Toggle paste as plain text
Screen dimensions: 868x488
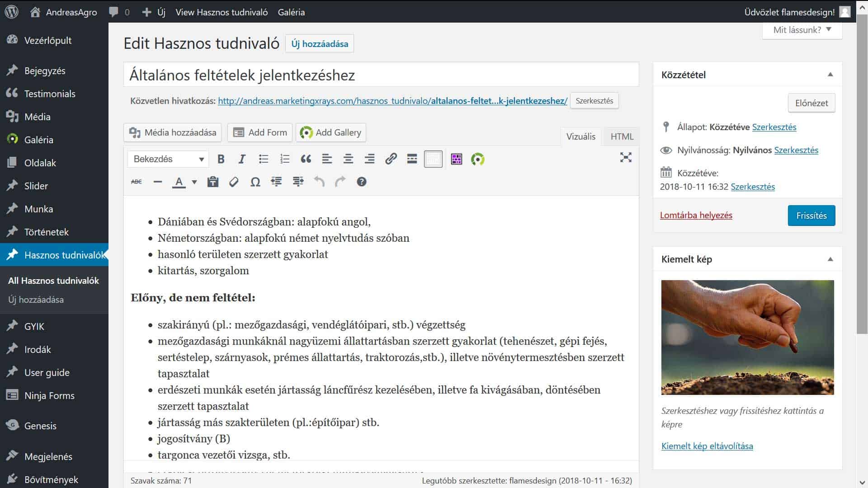coord(213,182)
